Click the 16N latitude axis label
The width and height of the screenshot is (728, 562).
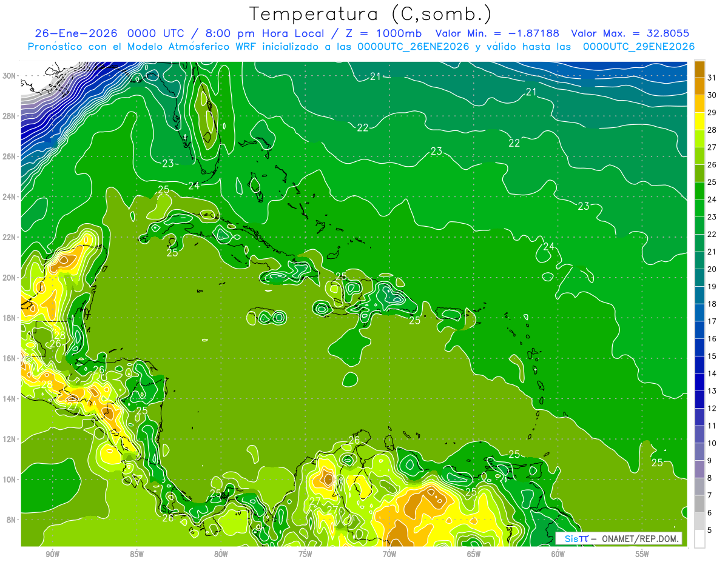(9, 358)
